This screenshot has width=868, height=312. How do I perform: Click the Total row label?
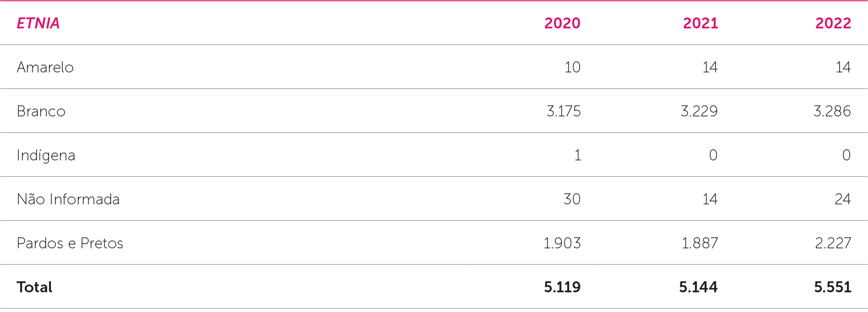[x=34, y=287]
